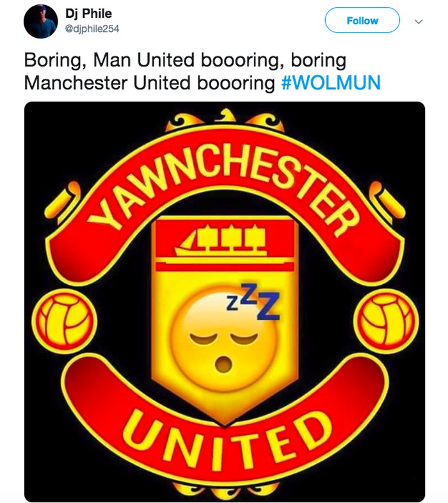Open the @djphile254 handle link
Viewport: 448px width, 503px height.
(x=92, y=28)
